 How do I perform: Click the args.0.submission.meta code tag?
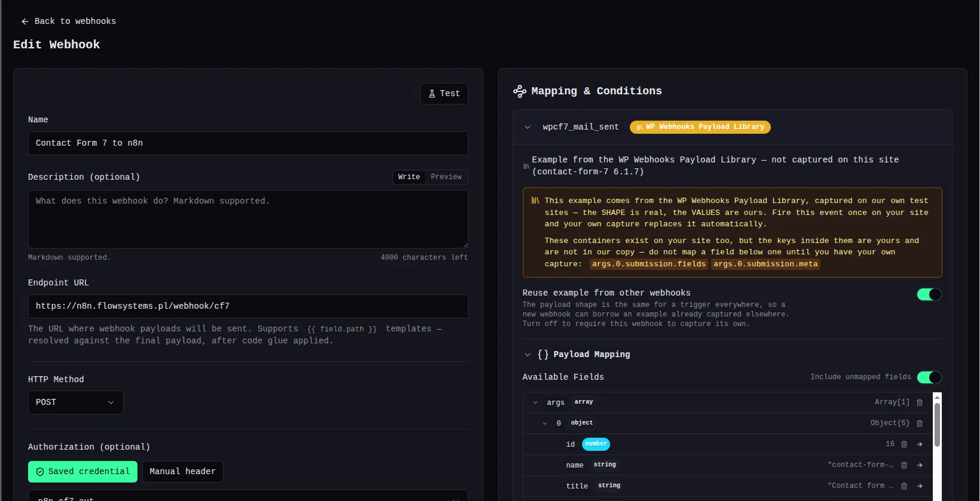point(765,264)
